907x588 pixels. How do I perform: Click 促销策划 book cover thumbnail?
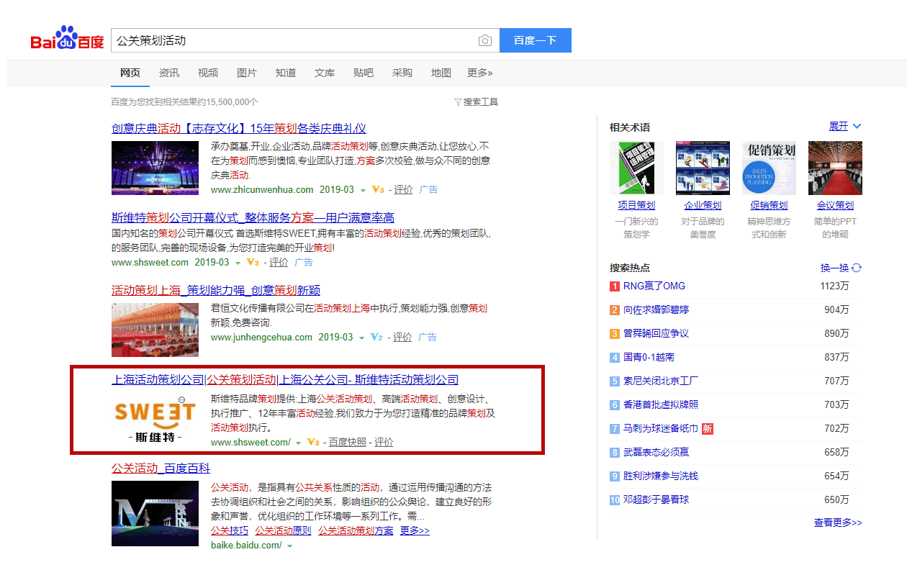coord(769,168)
